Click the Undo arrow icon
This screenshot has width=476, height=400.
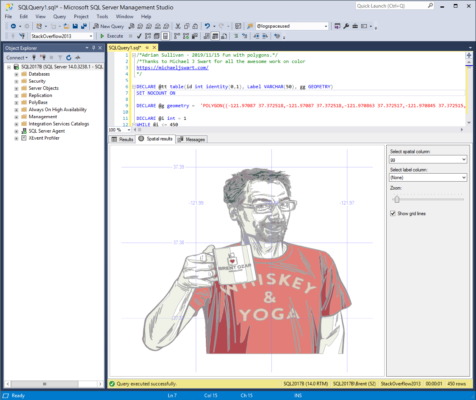point(207,26)
